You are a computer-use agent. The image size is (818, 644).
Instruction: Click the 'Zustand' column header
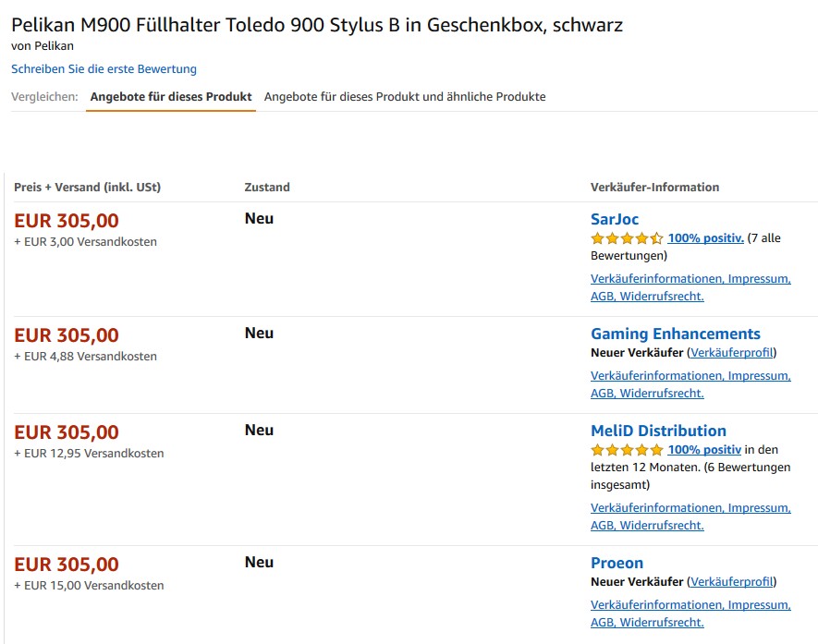pyautogui.click(x=267, y=188)
